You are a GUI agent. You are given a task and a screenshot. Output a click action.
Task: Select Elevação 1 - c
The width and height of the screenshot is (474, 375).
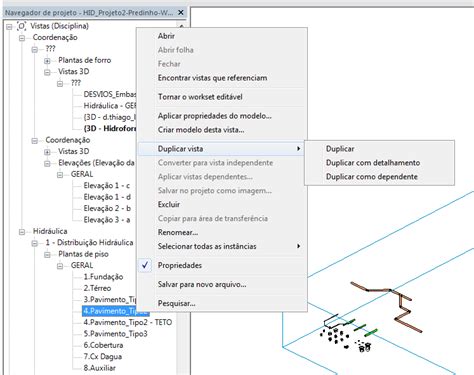pos(107,186)
